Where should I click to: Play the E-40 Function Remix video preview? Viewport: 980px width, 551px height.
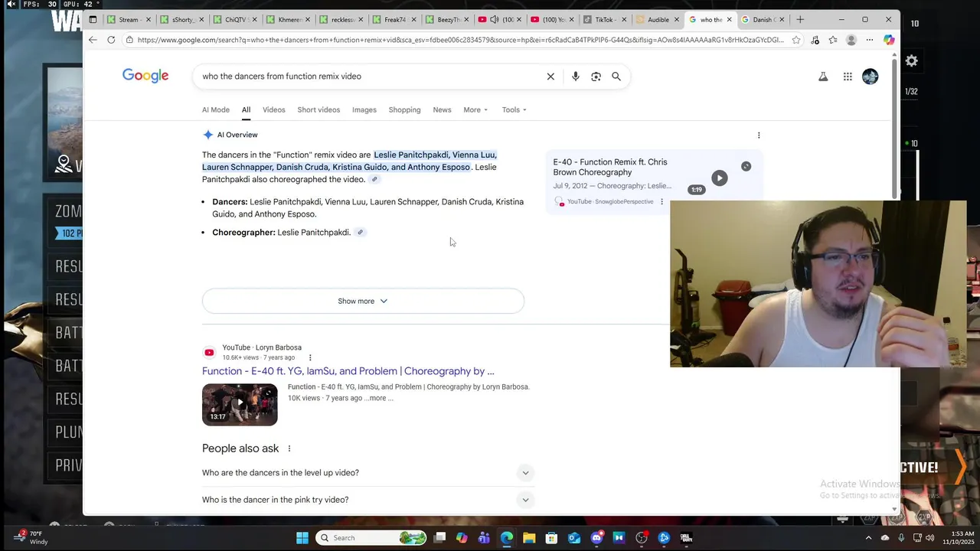click(719, 178)
